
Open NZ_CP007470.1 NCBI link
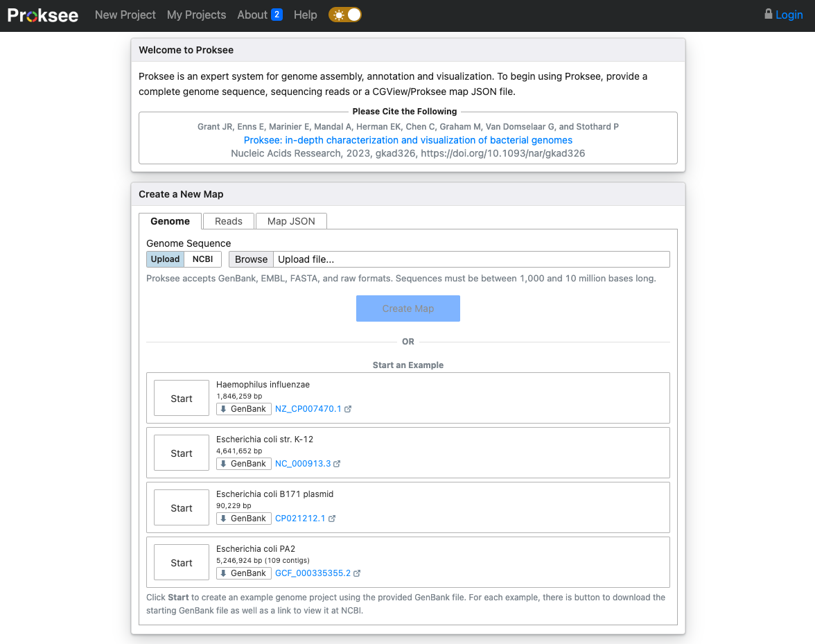(x=308, y=409)
